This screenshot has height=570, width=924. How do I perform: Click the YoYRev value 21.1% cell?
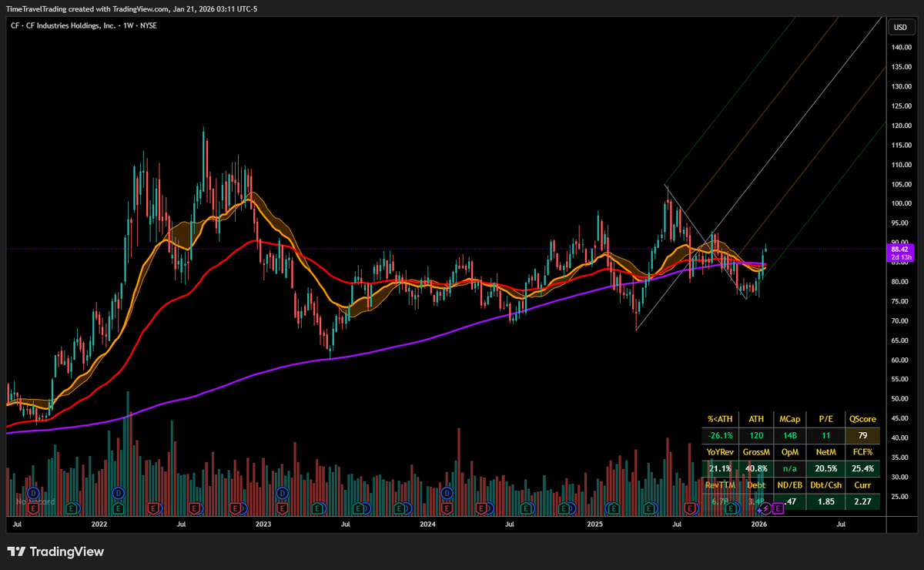click(718, 468)
